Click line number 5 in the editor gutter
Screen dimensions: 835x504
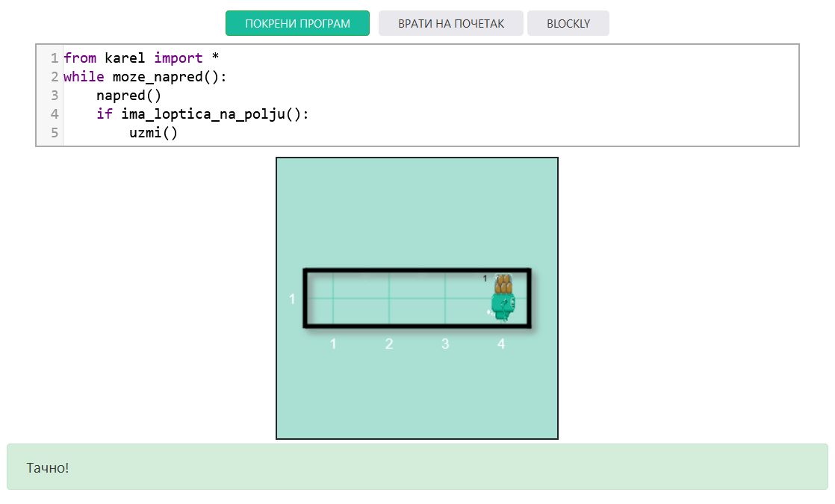[x=55, y=133]
